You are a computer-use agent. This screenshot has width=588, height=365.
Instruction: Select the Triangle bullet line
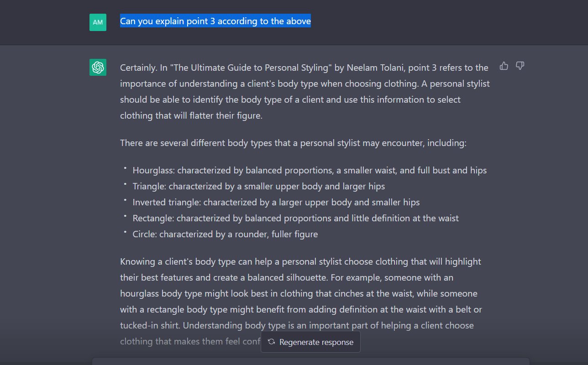(x=259, y=186)
